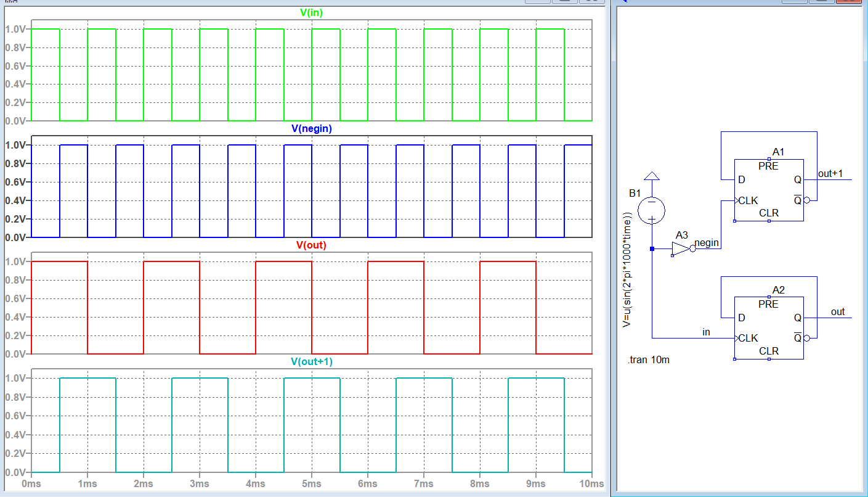Click the out+1 net label

830,174
